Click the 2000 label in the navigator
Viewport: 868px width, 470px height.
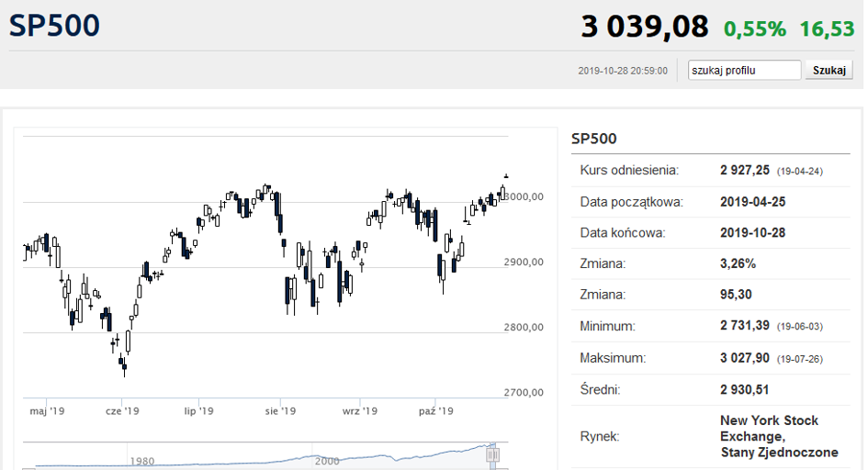(x=327, y=461)
